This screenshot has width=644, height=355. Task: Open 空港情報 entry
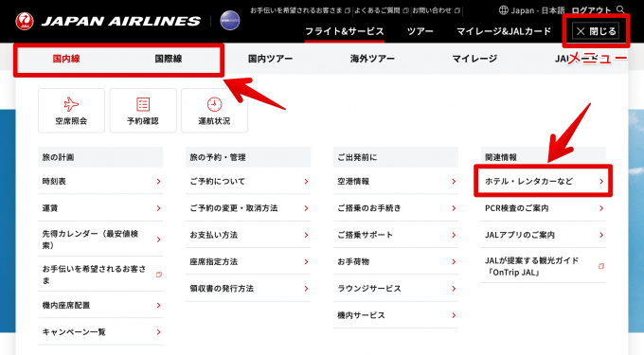pos(396,182)
